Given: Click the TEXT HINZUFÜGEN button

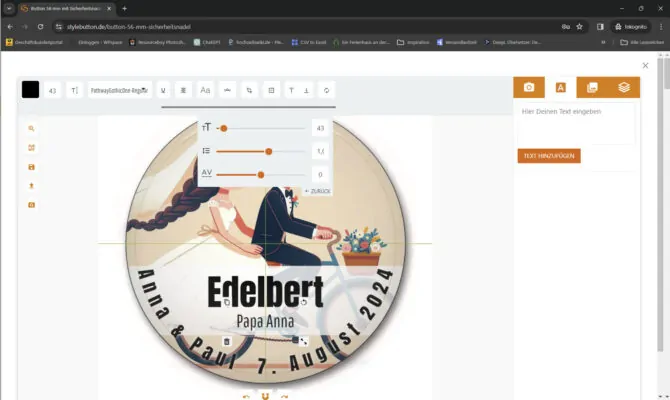Looking at the screenshot, I should tap(549, 156).
